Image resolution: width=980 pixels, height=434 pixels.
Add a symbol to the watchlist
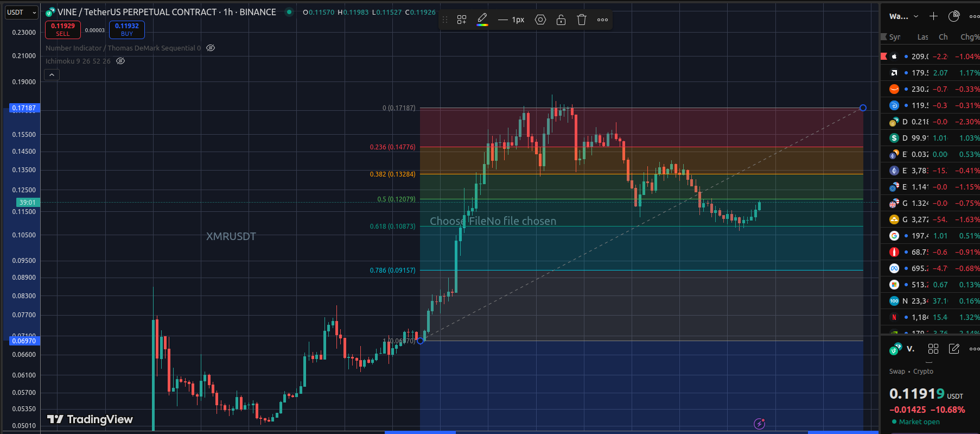pyautogui.click(x=933, y=16)
